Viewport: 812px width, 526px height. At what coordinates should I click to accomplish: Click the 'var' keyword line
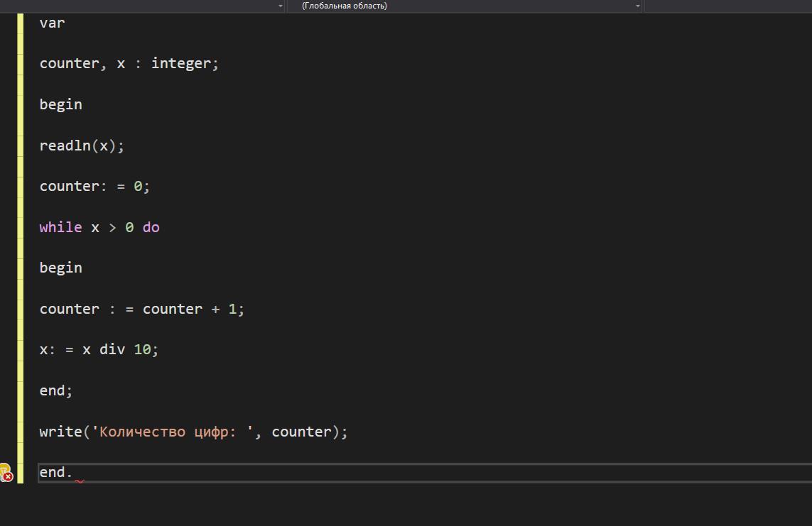pos(53,23)
